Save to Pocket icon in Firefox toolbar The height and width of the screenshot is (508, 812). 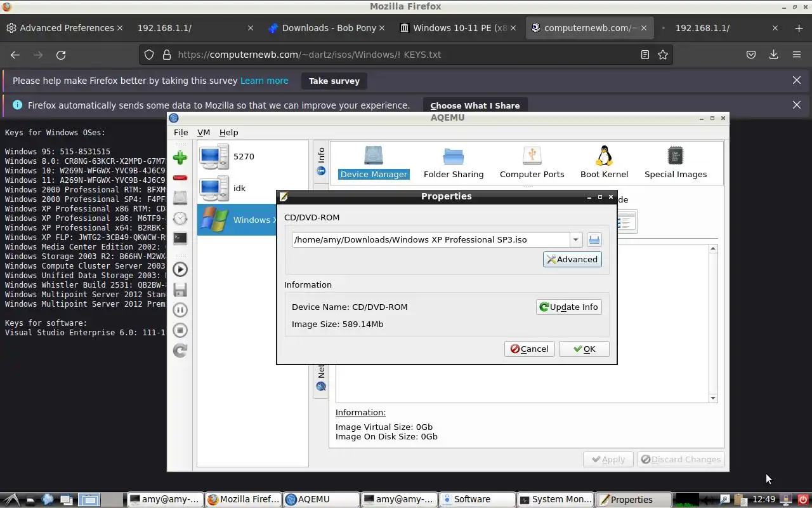pos(751,55)
